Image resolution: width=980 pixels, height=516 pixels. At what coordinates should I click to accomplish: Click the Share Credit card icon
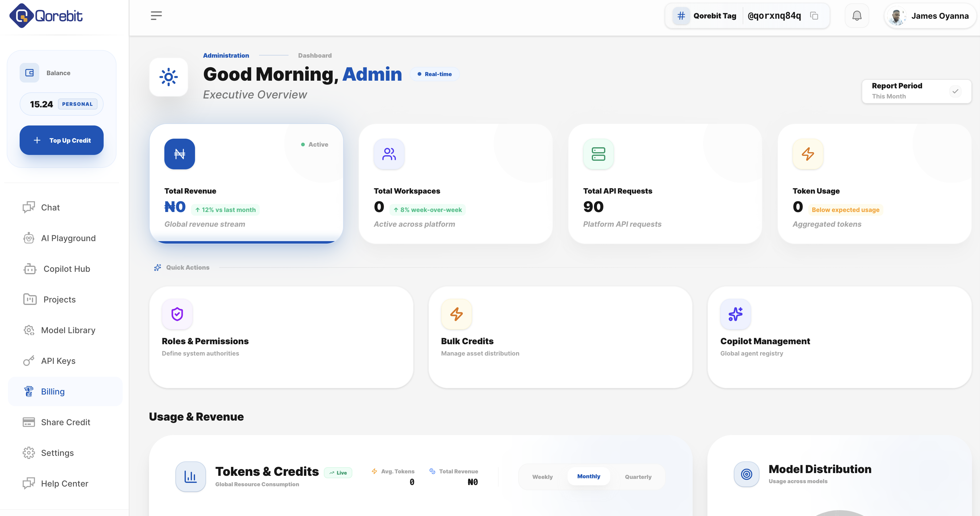click(x=29, y=422)
